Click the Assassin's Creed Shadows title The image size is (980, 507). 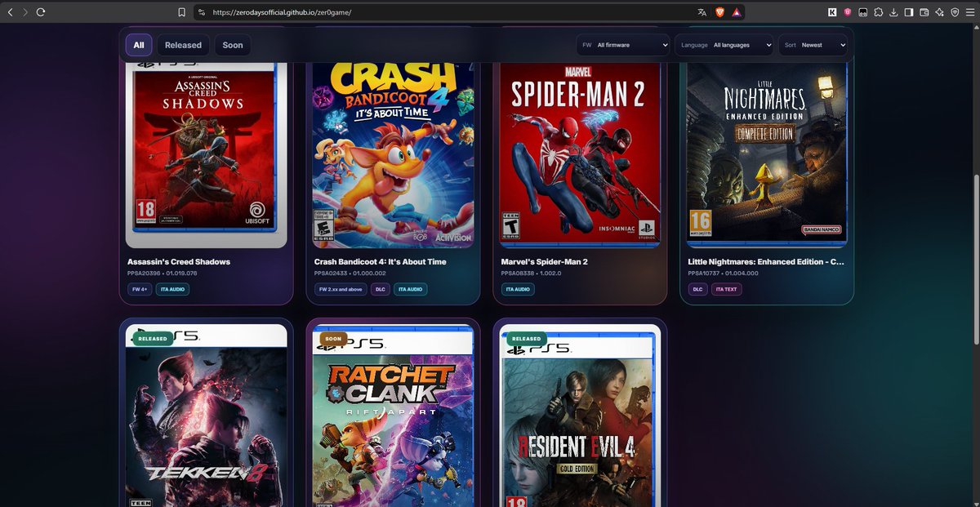(x=179, y=262)
